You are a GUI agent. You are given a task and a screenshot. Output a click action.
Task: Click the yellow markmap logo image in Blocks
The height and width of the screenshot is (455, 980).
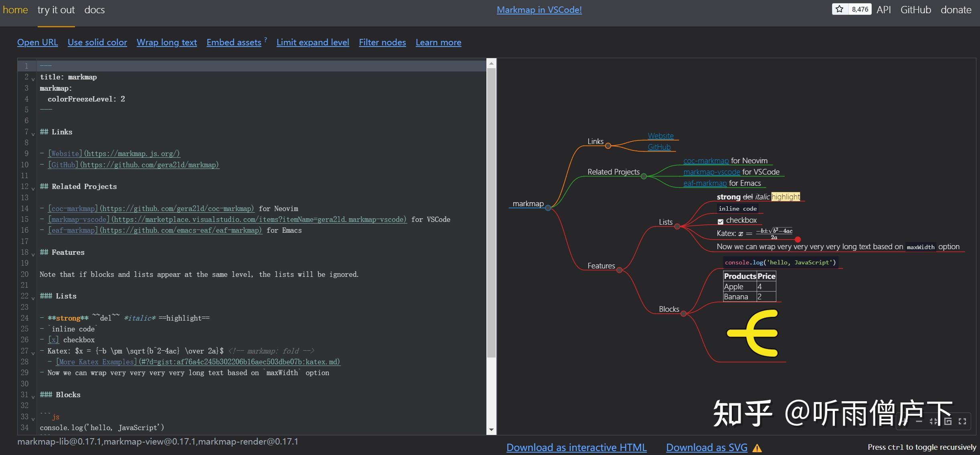[x=753, y=333]
